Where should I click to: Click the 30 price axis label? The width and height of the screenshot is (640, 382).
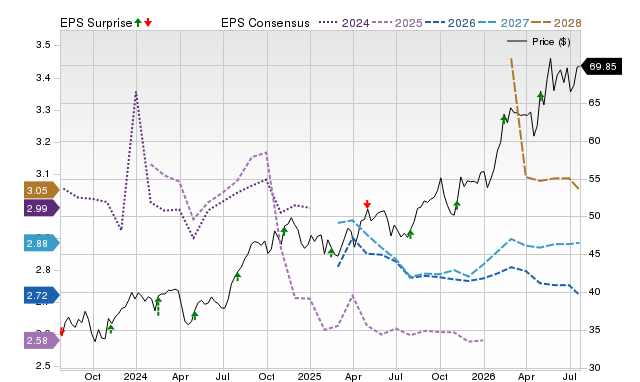[x=594, y=367]
